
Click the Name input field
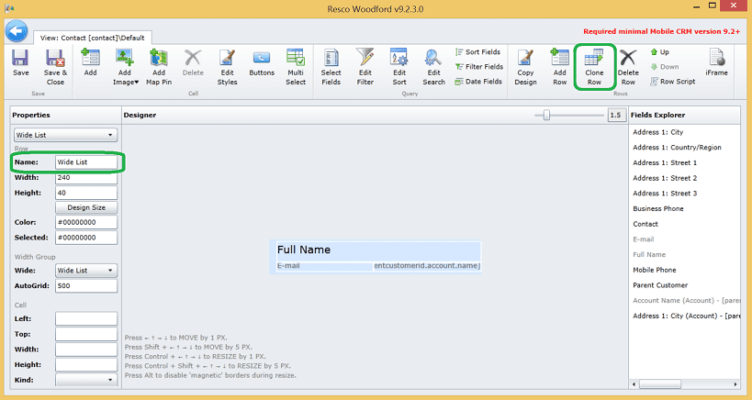point(85,161)
